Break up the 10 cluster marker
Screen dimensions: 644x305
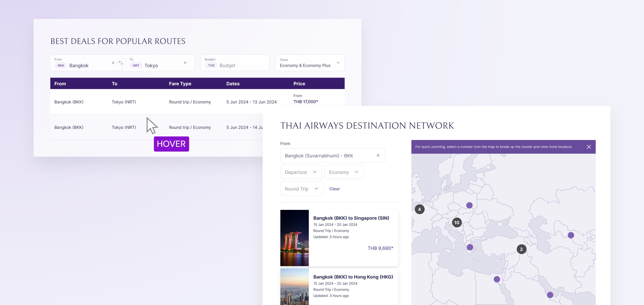point(457,223)
